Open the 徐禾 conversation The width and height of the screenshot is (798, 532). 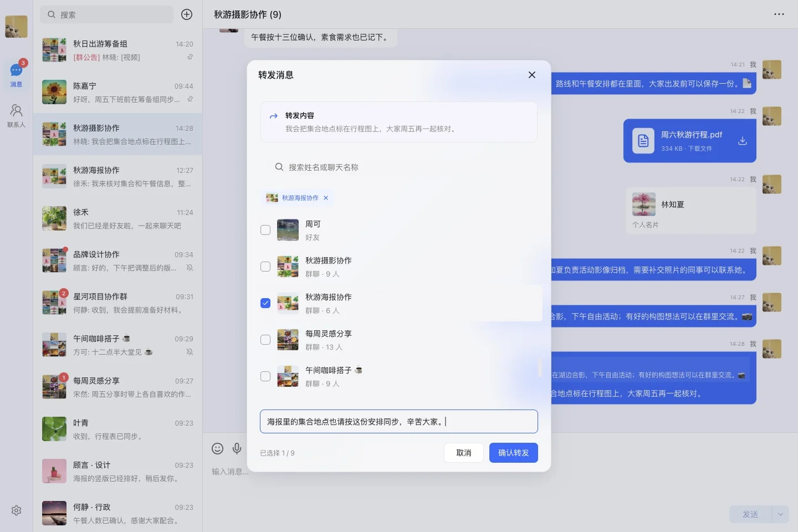(x=117, y=218)
